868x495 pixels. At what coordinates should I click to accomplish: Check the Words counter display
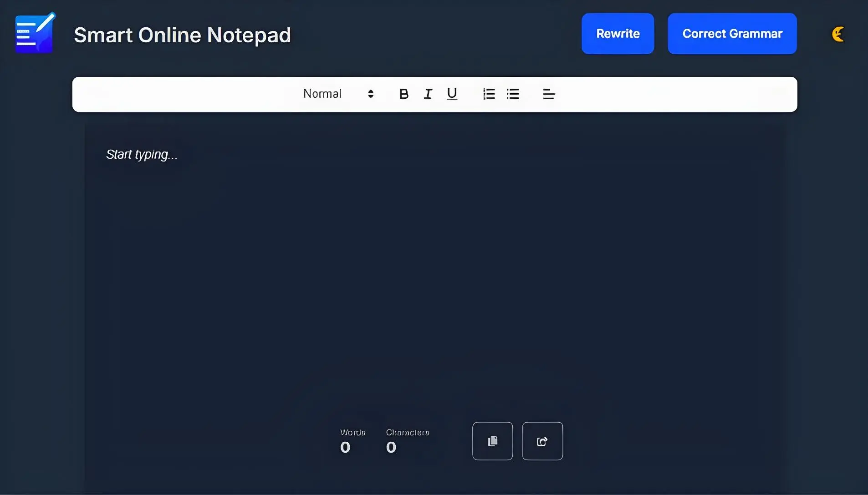[351, 441]
